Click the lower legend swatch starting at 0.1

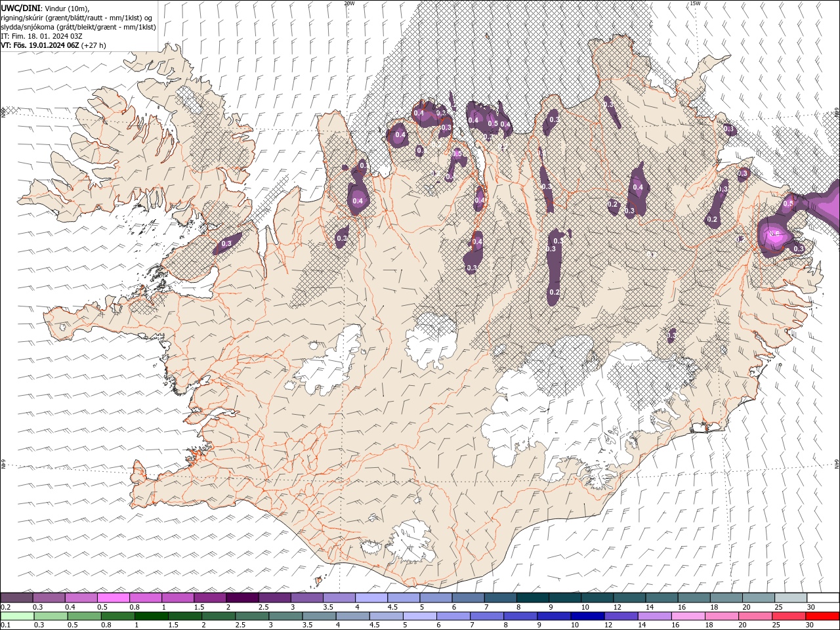[17, 616]
